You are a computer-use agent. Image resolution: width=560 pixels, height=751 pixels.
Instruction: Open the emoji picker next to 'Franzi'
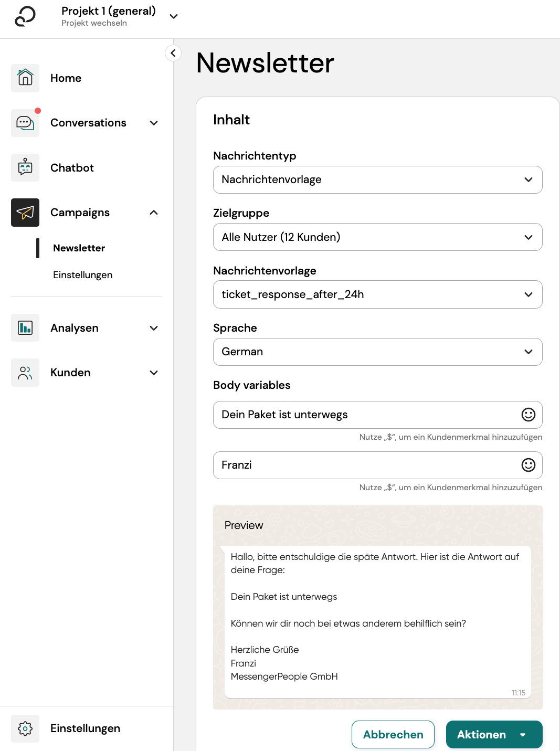(x=528, y=465)
